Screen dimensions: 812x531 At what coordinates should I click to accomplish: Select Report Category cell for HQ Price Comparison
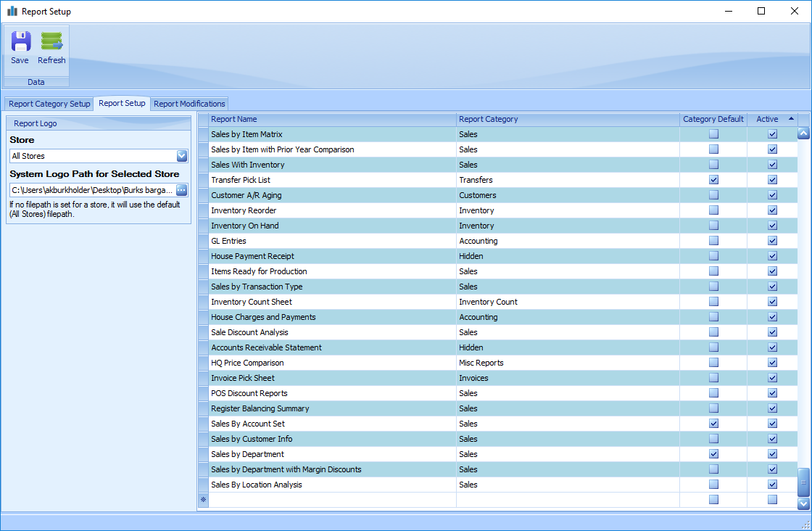567,363
